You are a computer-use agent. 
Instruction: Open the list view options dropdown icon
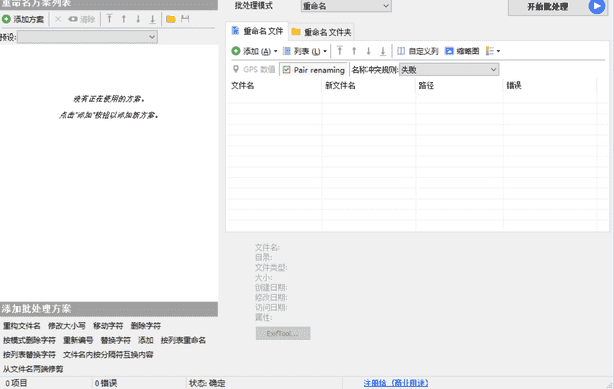493,51
